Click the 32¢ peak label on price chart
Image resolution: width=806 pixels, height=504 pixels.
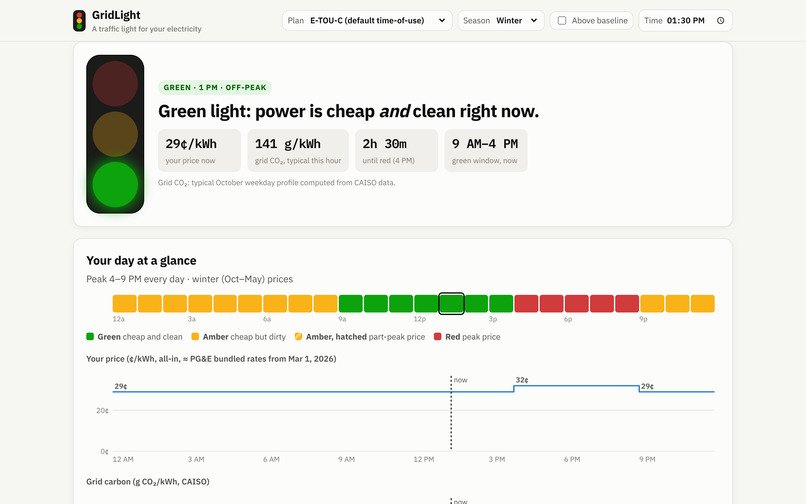click(x=522, y=380)
